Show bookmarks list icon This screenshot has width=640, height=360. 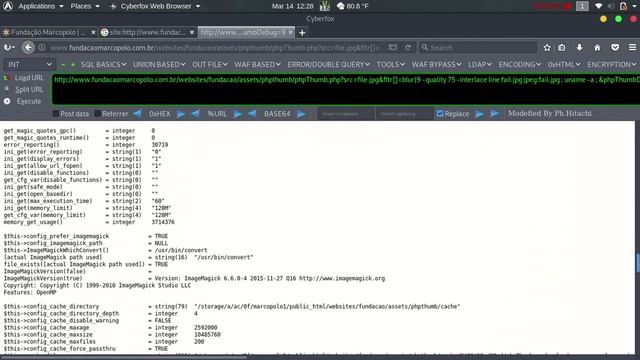click(x=562, y=48)
